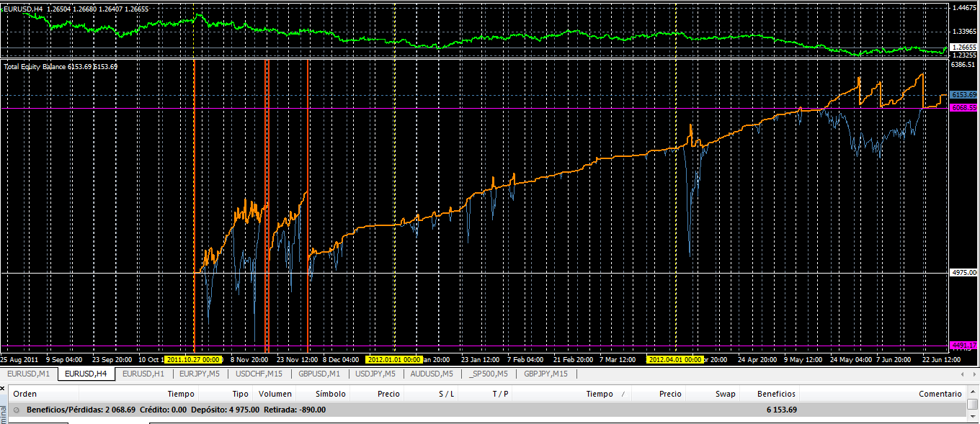Viewport: 980px width, 424px height.
Task: Open the EURUSD,H1 chart tab
Action: point(143,374)
